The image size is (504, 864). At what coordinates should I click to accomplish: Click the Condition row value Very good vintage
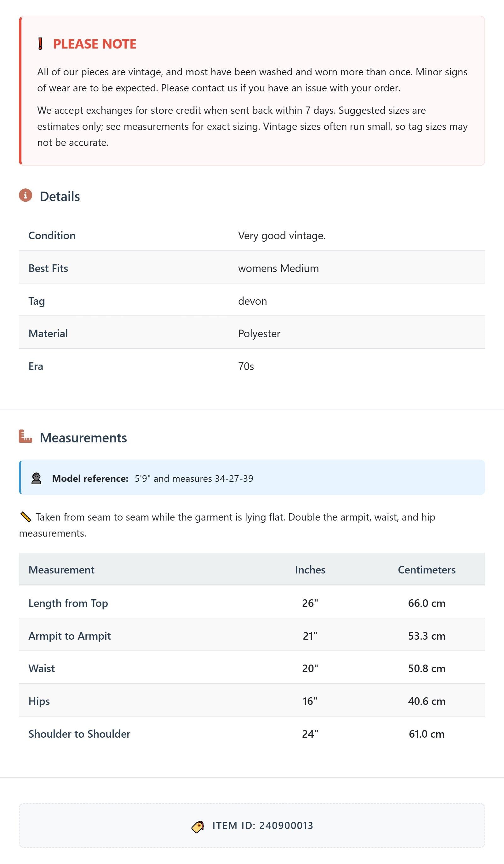tap(282, 236)
